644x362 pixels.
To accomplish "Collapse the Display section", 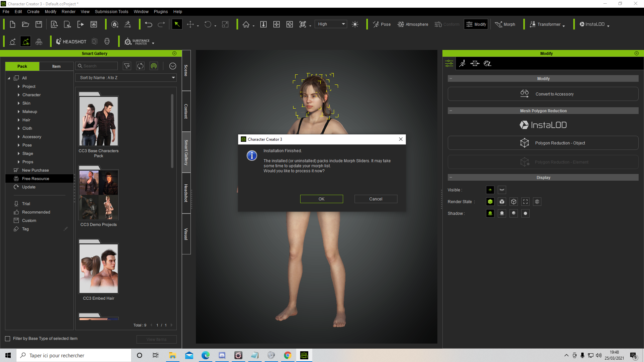I will pyautogui.click(x=451, y=177).
